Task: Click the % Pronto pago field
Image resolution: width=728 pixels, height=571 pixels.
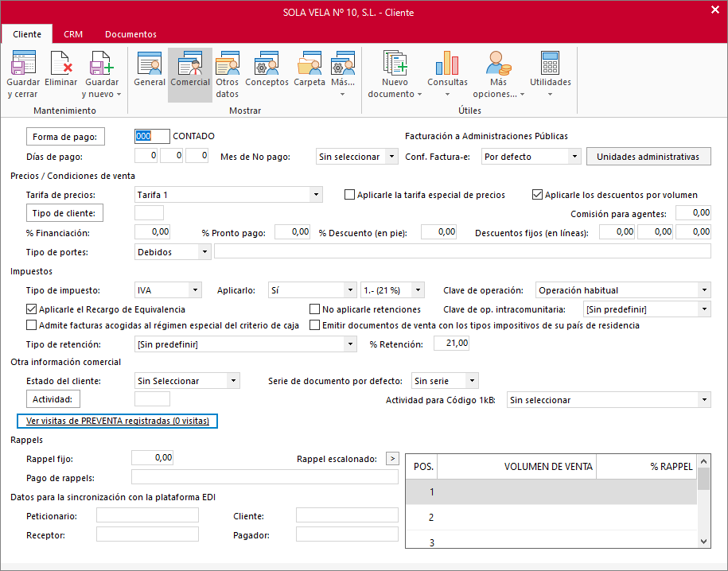Action: click(x=292, y=231)
